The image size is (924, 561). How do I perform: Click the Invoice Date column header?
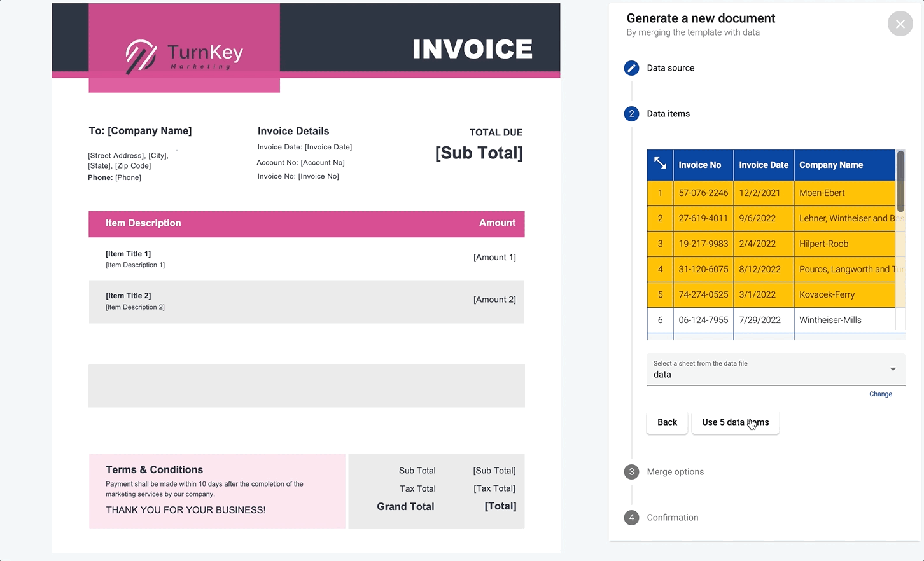tap(764, 165)
